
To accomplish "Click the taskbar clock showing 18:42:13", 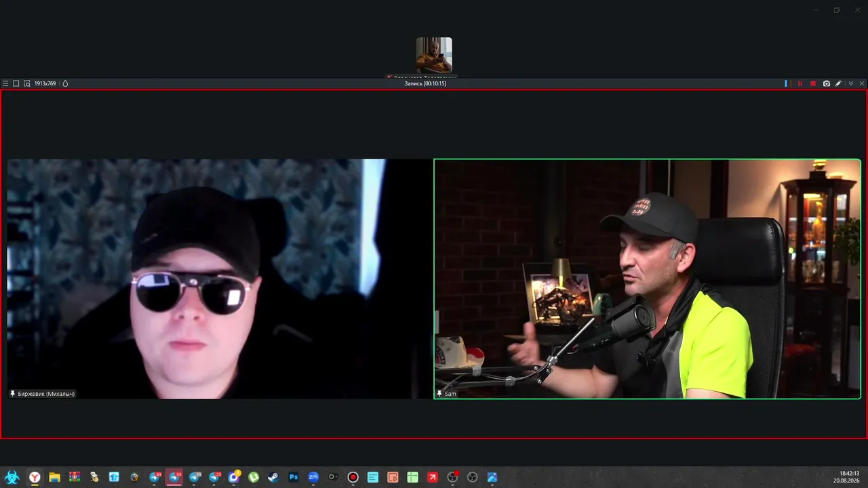I will [x=850, y=473].
